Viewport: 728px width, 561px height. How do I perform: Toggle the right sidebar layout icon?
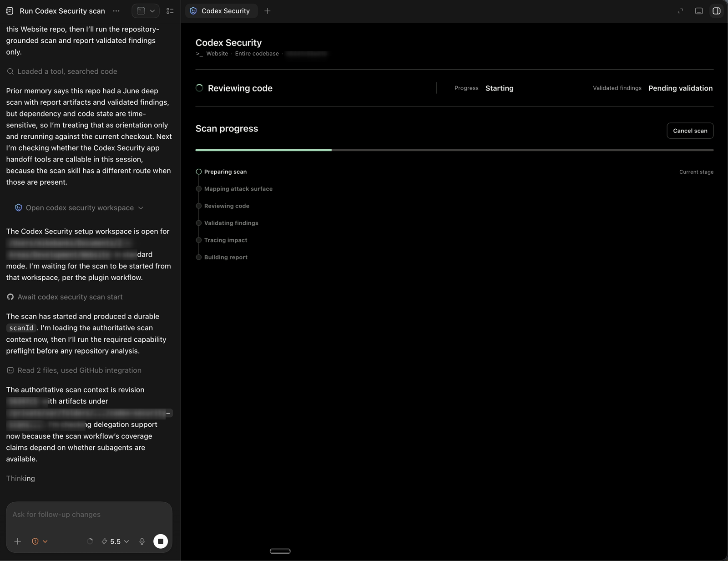717,11
